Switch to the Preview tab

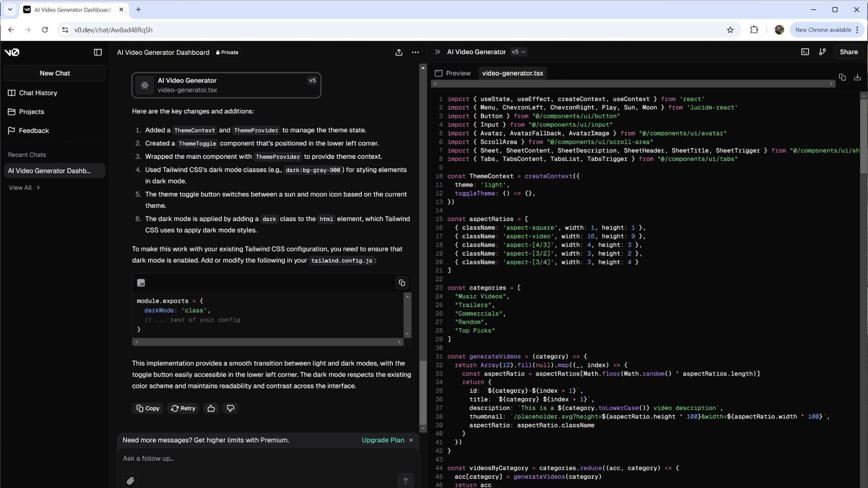(453, 73)
